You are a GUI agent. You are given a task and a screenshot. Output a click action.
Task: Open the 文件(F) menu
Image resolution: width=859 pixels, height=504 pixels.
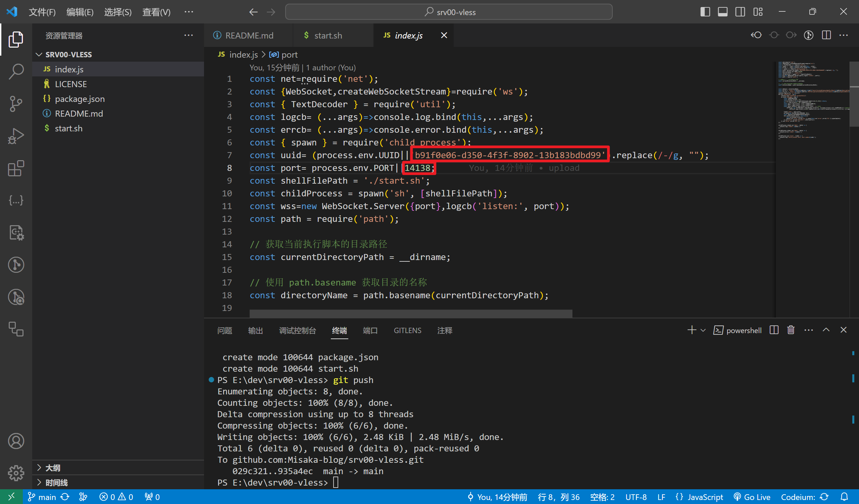tap(42, 12)
